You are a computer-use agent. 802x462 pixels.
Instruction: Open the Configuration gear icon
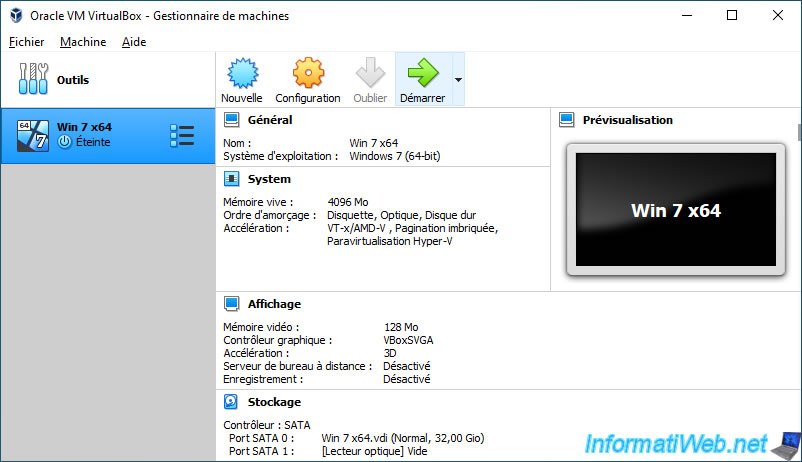(308, 74)
